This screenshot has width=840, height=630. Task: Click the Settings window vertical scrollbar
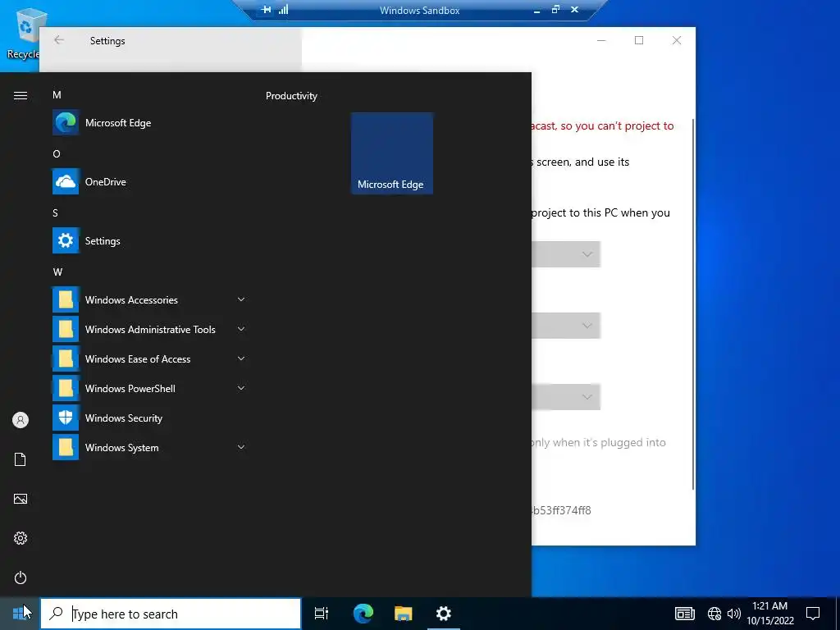point(692,304)
